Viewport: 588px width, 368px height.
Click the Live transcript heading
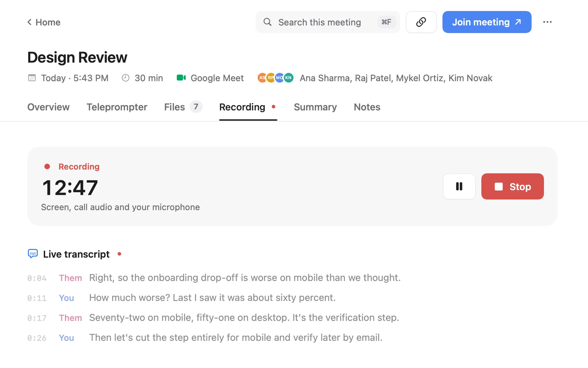[x=76, y=254]
